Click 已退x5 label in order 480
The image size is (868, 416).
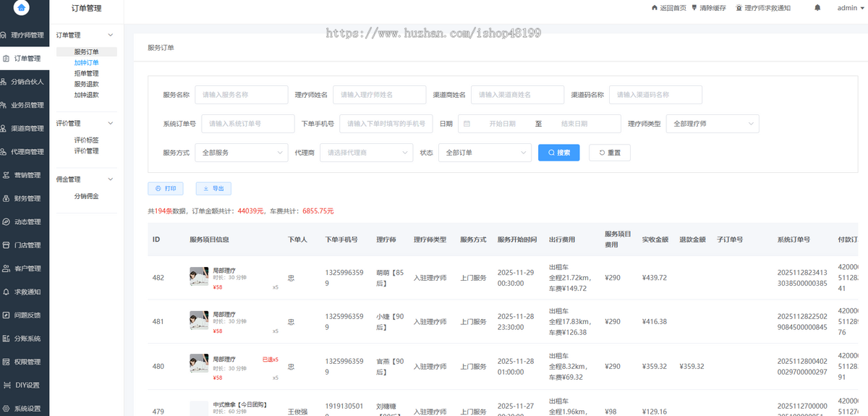point(270,360)
